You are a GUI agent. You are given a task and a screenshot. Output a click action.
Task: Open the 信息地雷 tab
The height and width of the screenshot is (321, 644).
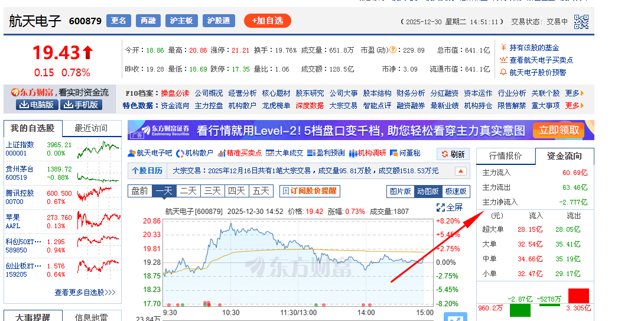coord(91,317)
